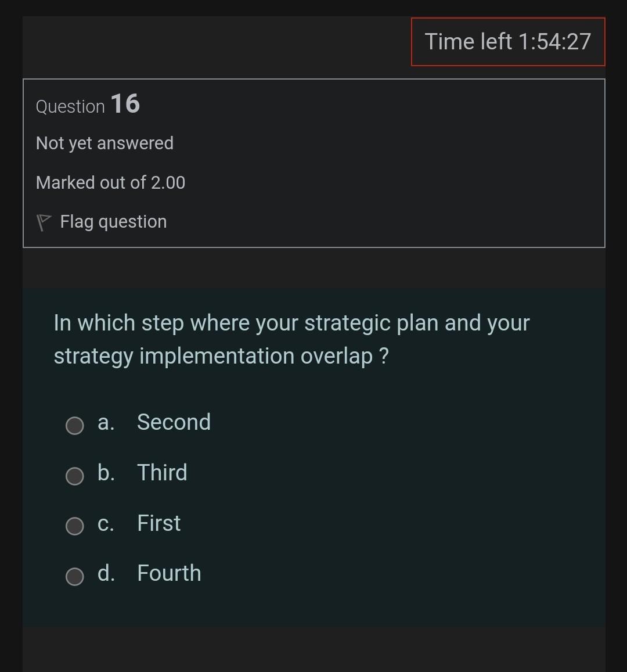Select the radio button for option a. Second
The height and width of the screenshot is (672, 627).
point(74,426)
